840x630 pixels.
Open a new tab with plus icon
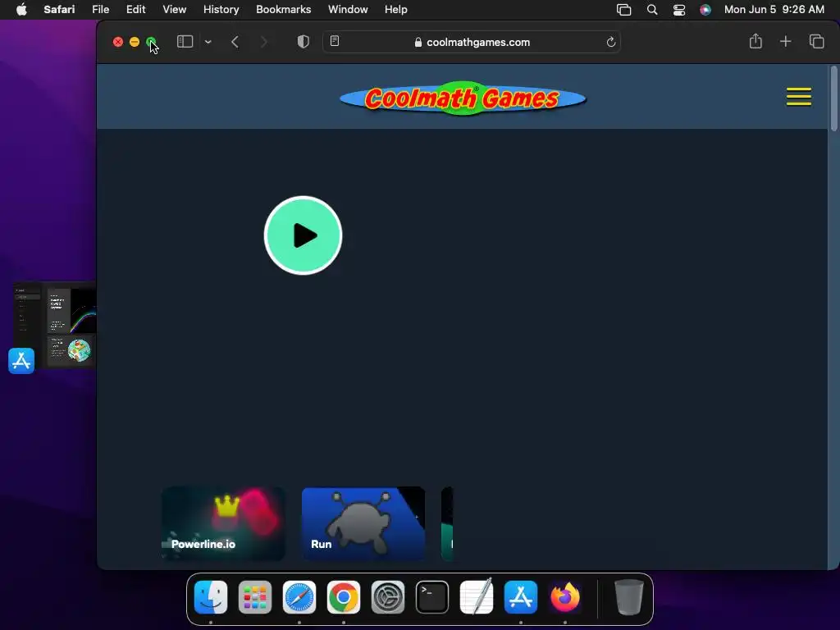[x=785, y=41]
